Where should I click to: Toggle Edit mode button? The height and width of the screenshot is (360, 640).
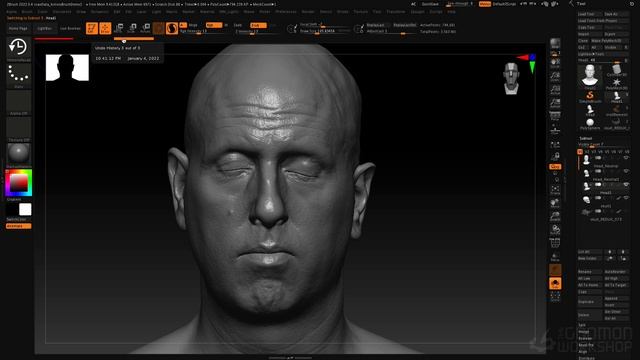92,28
